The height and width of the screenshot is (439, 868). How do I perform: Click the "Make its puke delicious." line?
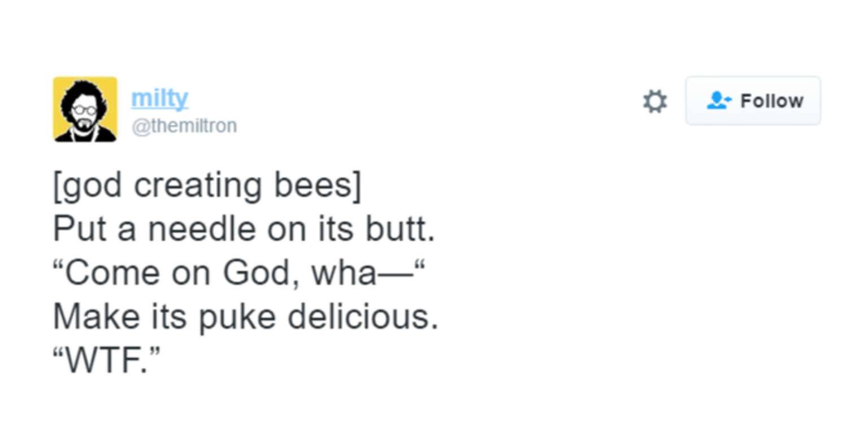pyautogui.click(x=245, y=316)
